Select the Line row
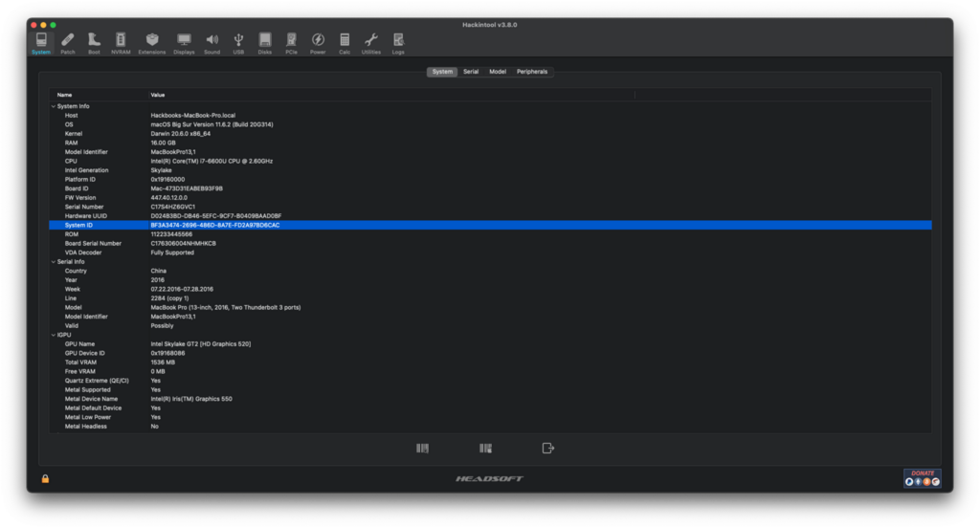 coord(491,298)
